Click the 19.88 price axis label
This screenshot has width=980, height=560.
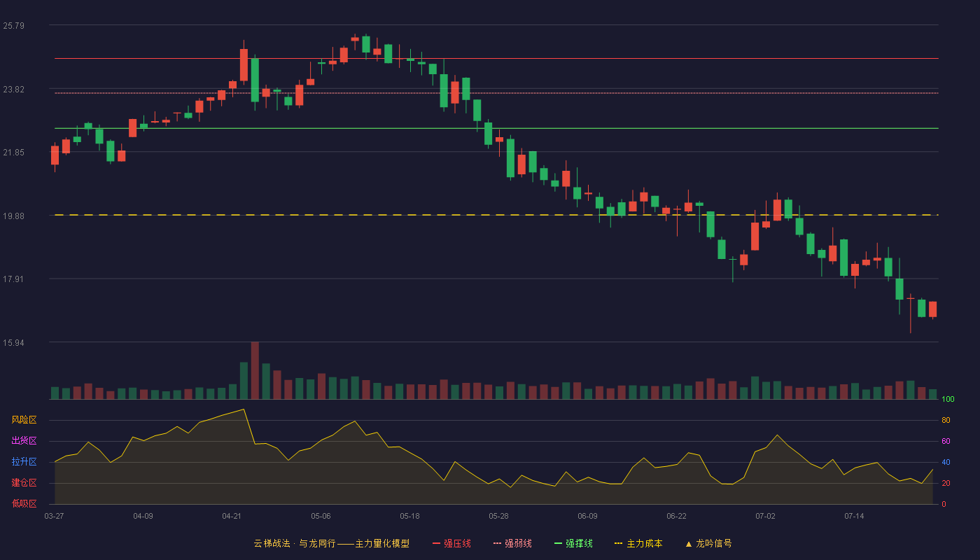tap(14, 216)
